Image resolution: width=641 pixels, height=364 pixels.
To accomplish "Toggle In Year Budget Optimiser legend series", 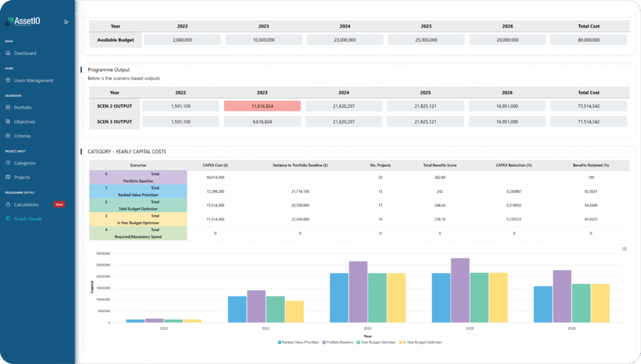I will click(x=421, y=342).
